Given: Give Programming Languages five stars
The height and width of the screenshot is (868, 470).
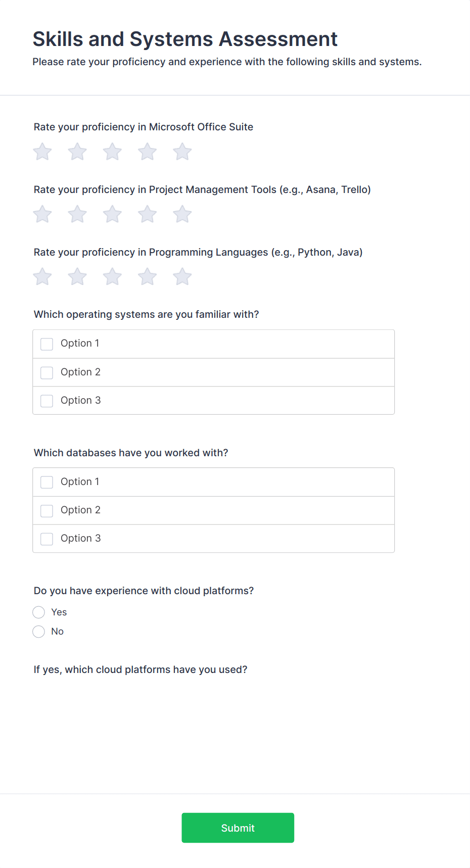Looking at the screenshot, I should click(x=182, y=277).
